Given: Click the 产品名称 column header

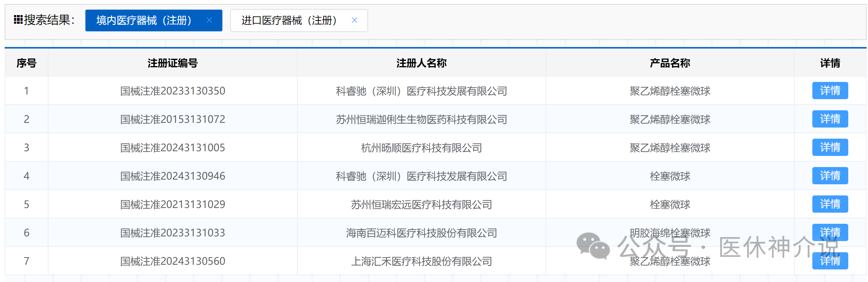Looking at the screenshot, I should [x=670, y=63].
